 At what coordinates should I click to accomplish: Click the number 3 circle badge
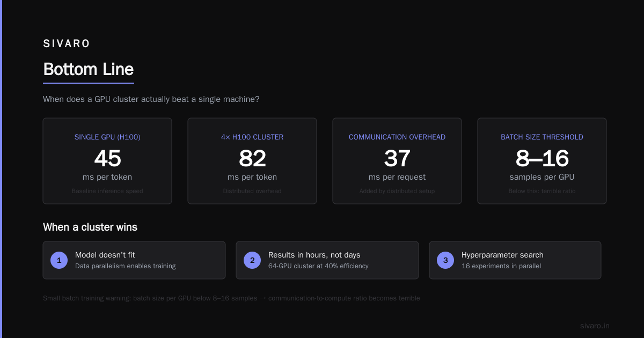tap(445, 260)
